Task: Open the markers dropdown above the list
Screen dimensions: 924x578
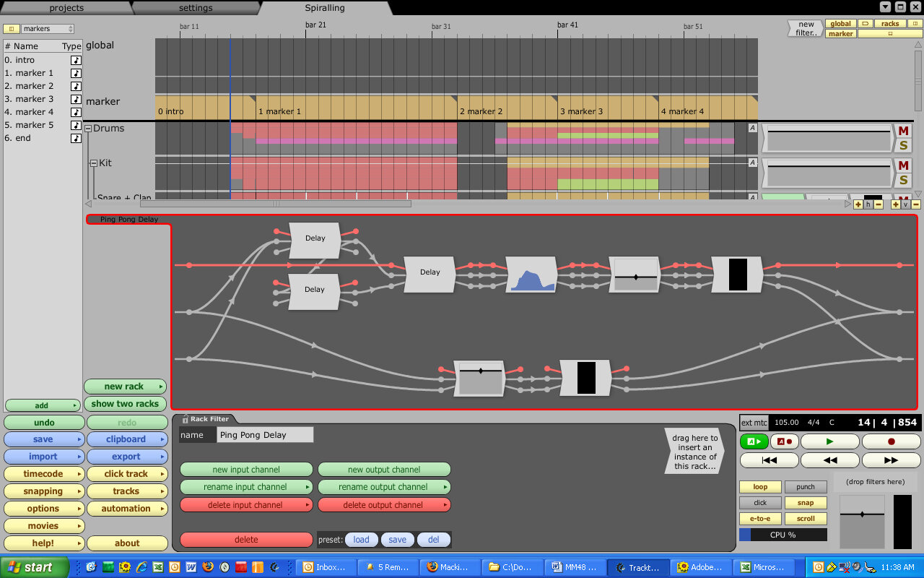Action: pos(47,29)
